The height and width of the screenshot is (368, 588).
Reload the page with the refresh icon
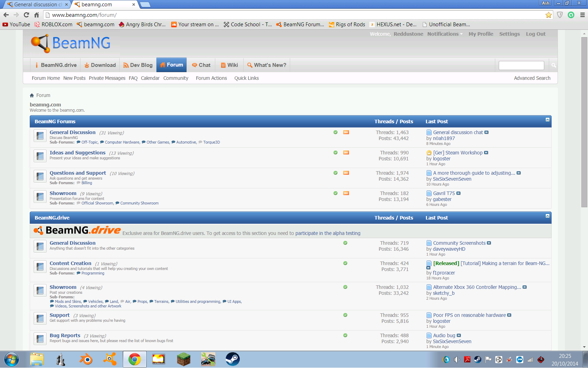pyautogui.click(x=26, y=15)
